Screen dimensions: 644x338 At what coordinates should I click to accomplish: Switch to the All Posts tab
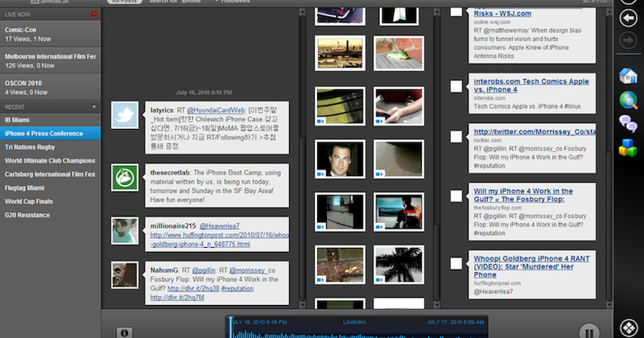click(125, 2)
